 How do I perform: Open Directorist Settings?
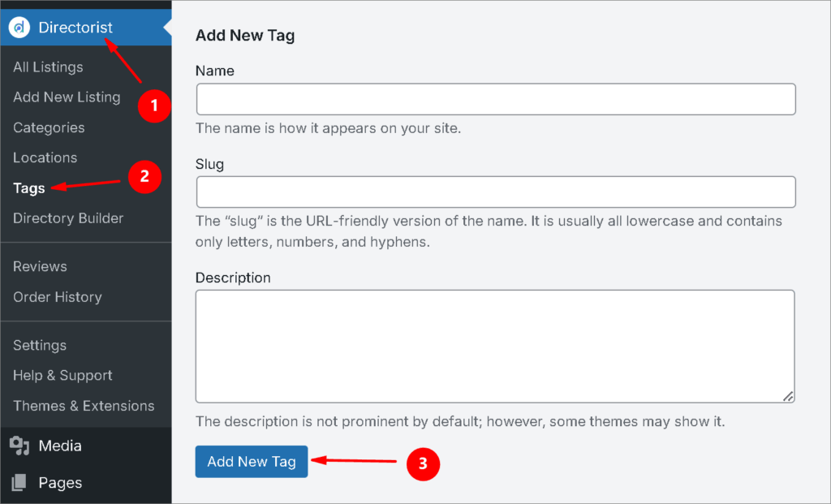(40, 345)
